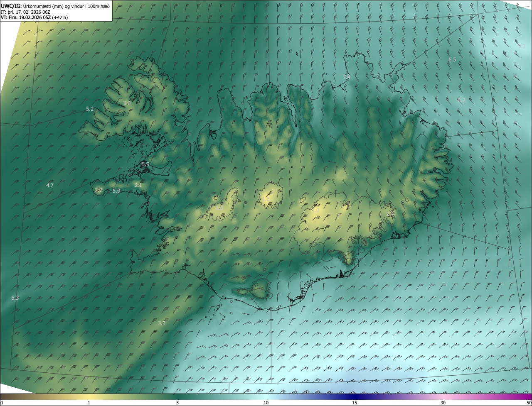Click the 5.2 value west of Westfjords
The image size is (532, 406).
click(90, 109)
